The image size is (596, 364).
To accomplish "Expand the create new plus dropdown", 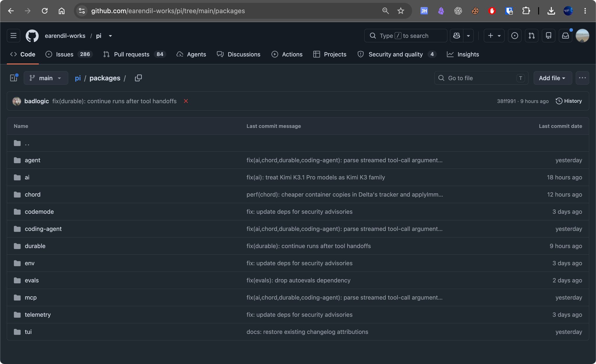I will [x=494, y=36].
